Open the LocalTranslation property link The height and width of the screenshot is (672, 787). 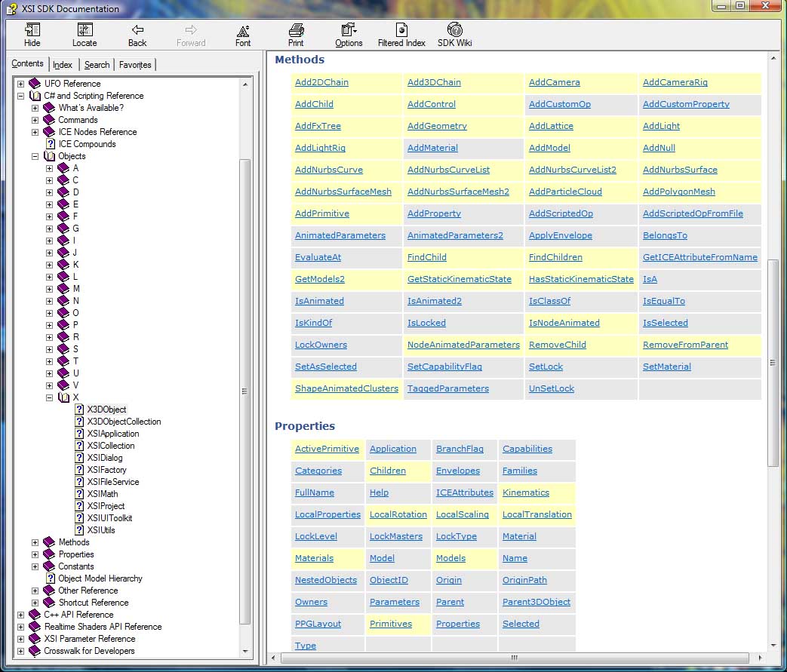[x=537, y=514]
